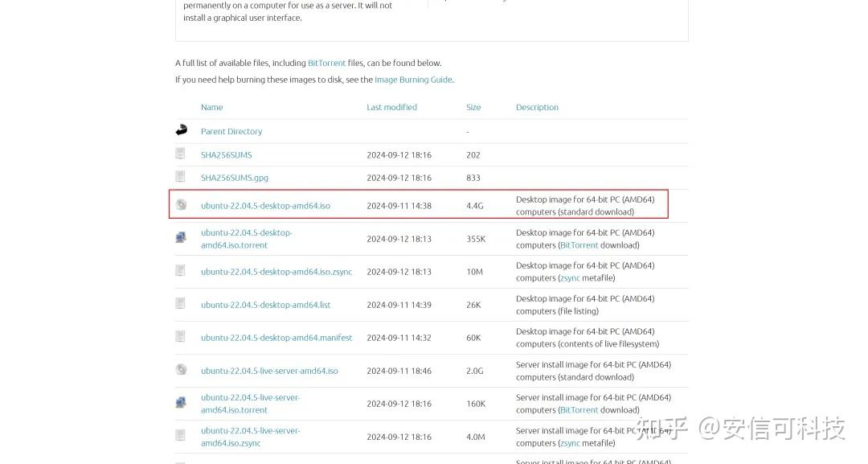Click the file icon for desktop-amd64.iso.zsync

click(x=181, y=270)
